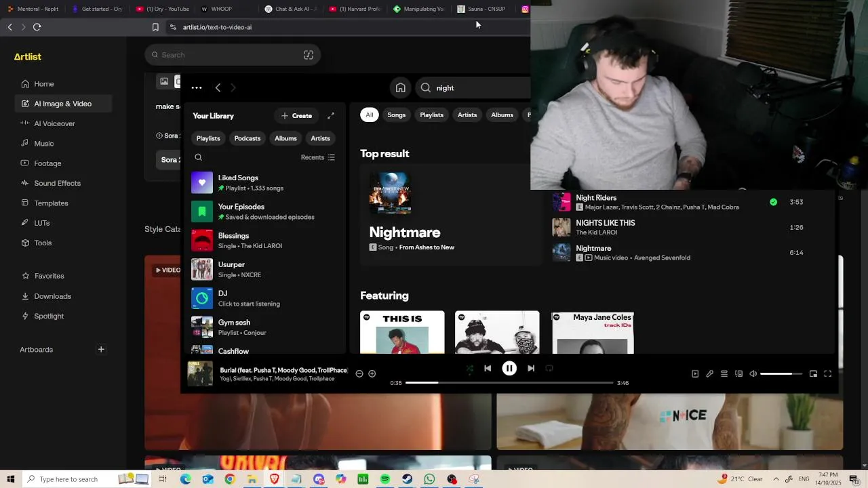Click the Artlist search bar
The image size is (868, 488).
[233, 55]
